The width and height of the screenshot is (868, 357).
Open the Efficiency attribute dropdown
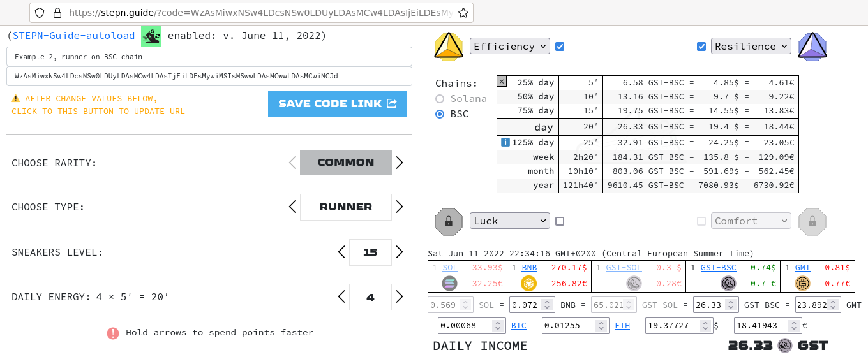click(510, 46)
